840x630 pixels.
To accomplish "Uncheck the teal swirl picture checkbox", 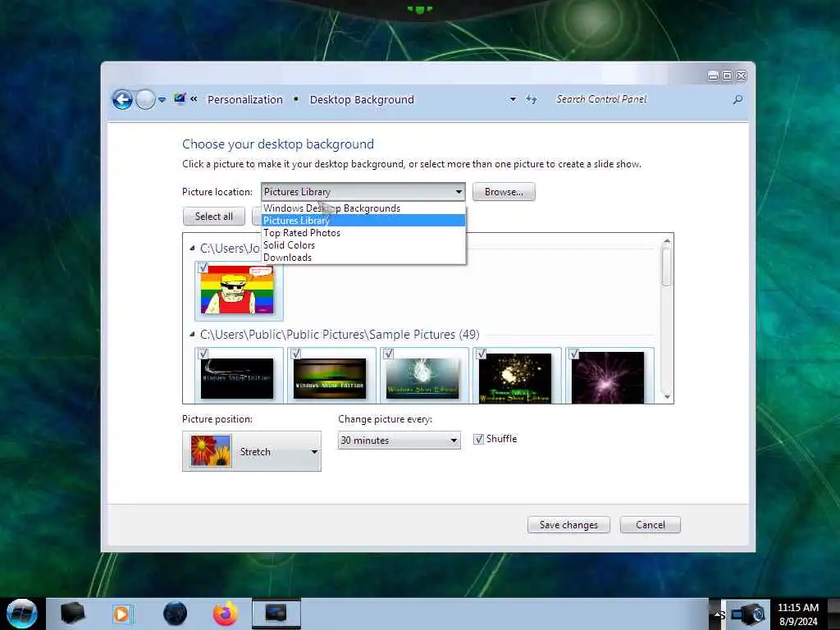I will (x=388, y=354).
